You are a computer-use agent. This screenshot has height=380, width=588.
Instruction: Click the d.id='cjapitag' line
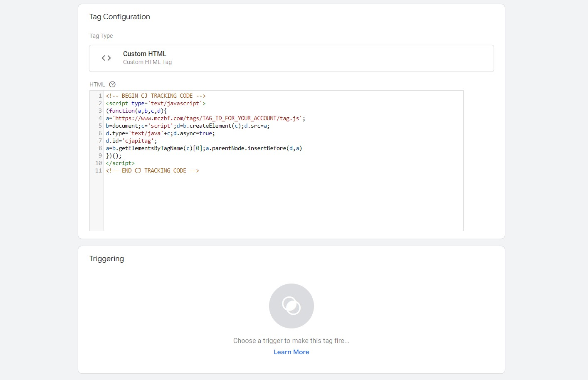pyautogui.click(x=132, y=141)
